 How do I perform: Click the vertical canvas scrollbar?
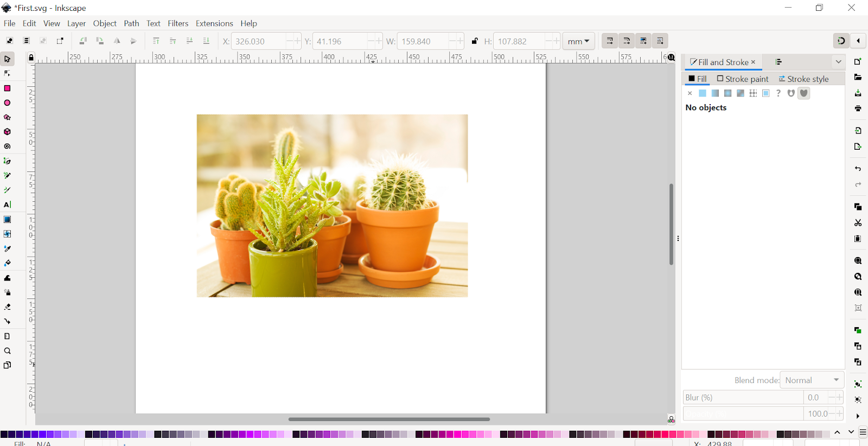click(x=671, y=224)
